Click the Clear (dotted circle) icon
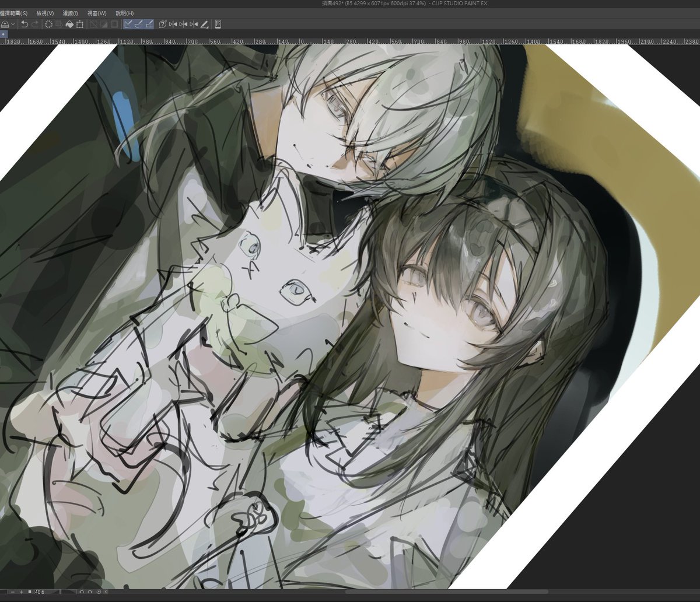 pos(48,24)
